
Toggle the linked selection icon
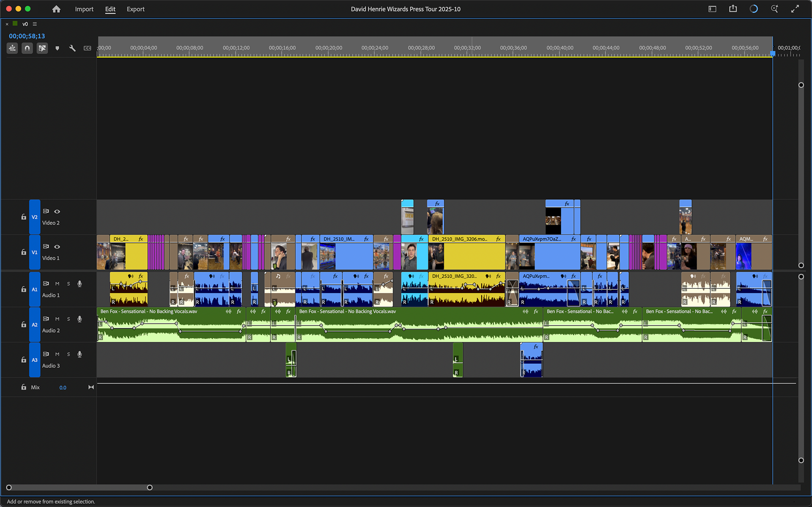[42, 48]
